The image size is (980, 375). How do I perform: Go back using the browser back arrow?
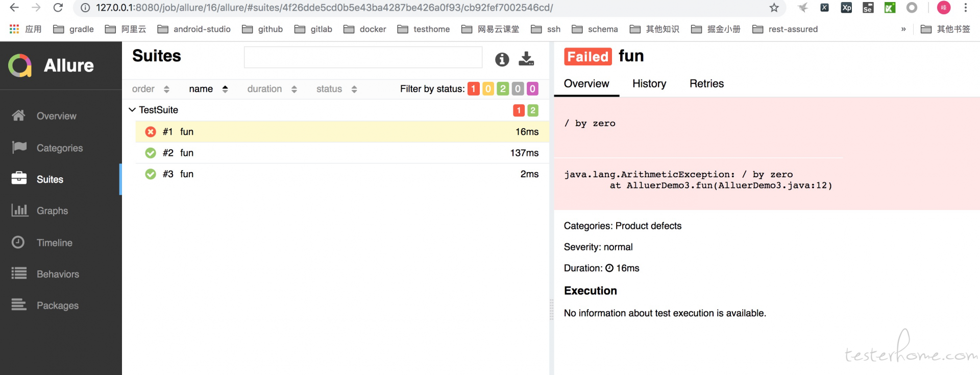tap(14, 8)
